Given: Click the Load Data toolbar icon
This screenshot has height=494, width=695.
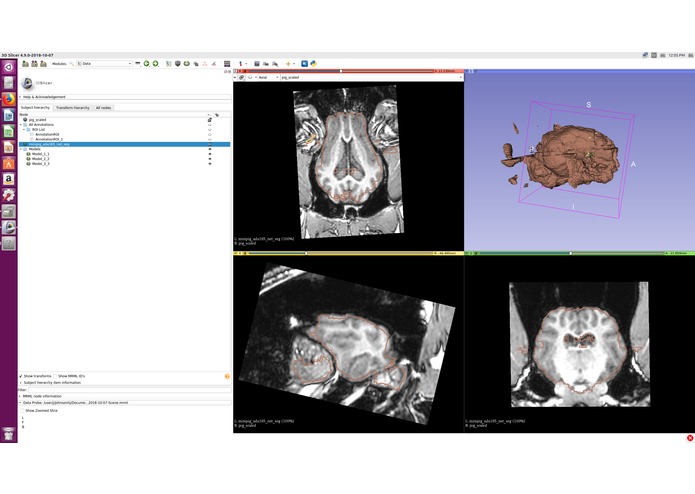Looking at the screenshot, I should 26,64.
